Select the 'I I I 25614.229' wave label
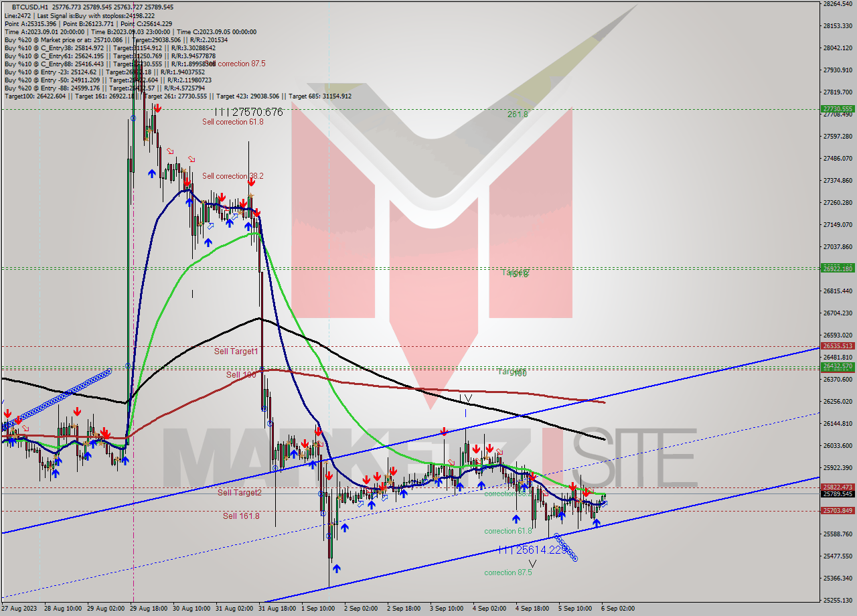Viewport: 857px width, 616px height. click(532, 550)
